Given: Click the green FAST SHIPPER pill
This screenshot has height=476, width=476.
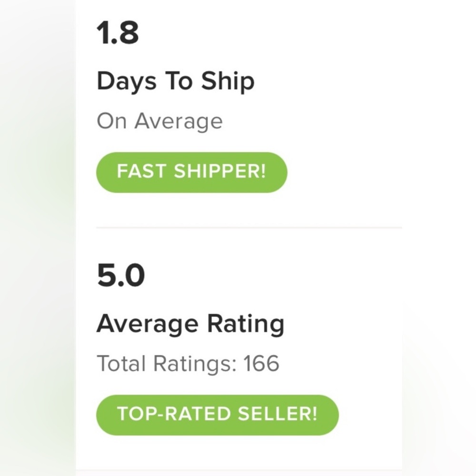Looking at the screenshot, I should (192, 172).
